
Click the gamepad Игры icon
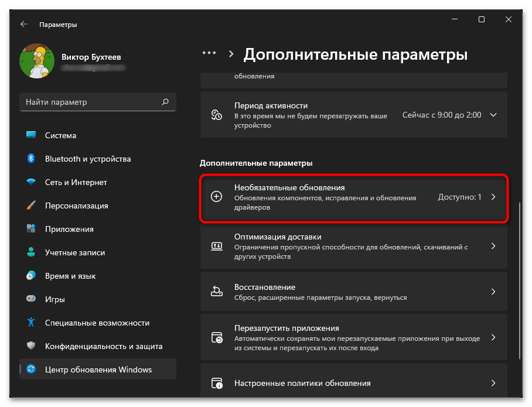coord(31,299)
